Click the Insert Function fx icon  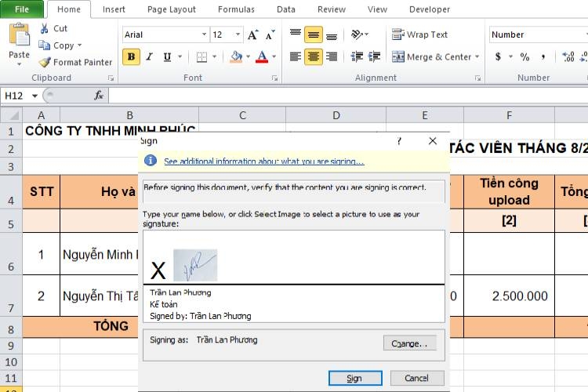[x=99, y=96]
